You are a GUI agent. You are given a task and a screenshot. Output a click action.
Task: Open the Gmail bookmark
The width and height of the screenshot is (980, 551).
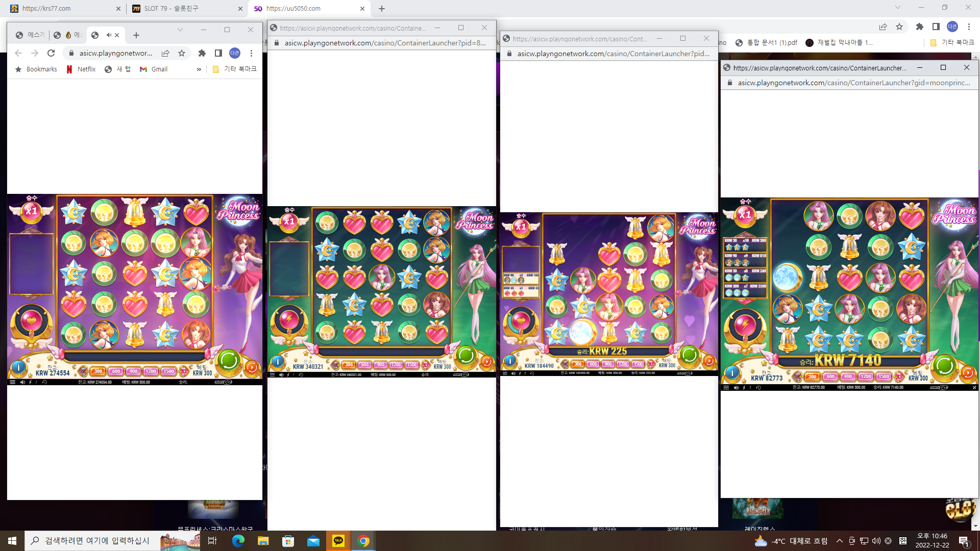(154, 69)
